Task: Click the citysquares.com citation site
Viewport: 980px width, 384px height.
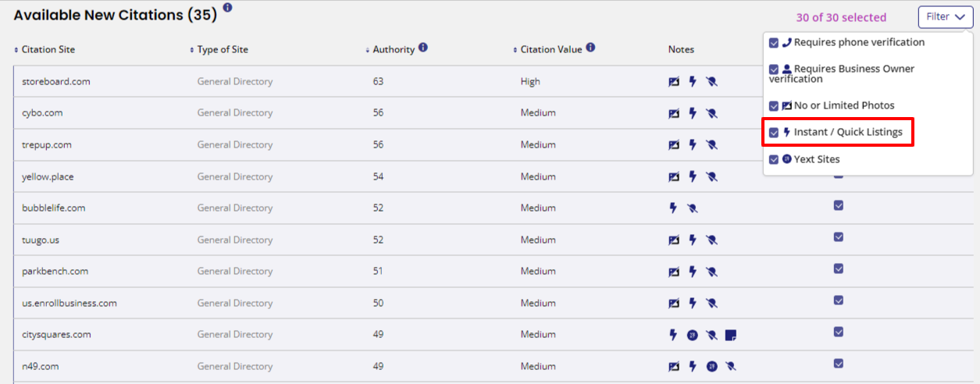Action: pos(56,335)
